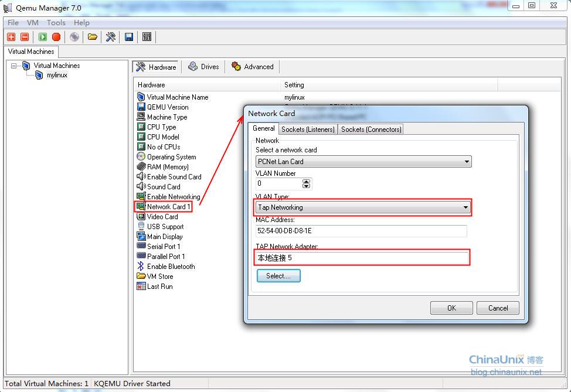Decrease the VLAN Number with down arrow
571x392 pixels.
pyautogui.click(x=306, y=186)
